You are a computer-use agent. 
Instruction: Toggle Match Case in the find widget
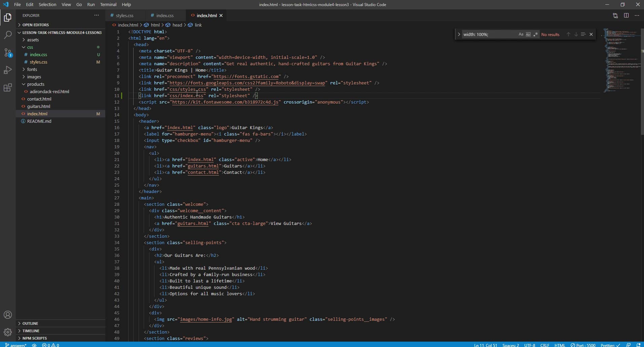(521, 34)
